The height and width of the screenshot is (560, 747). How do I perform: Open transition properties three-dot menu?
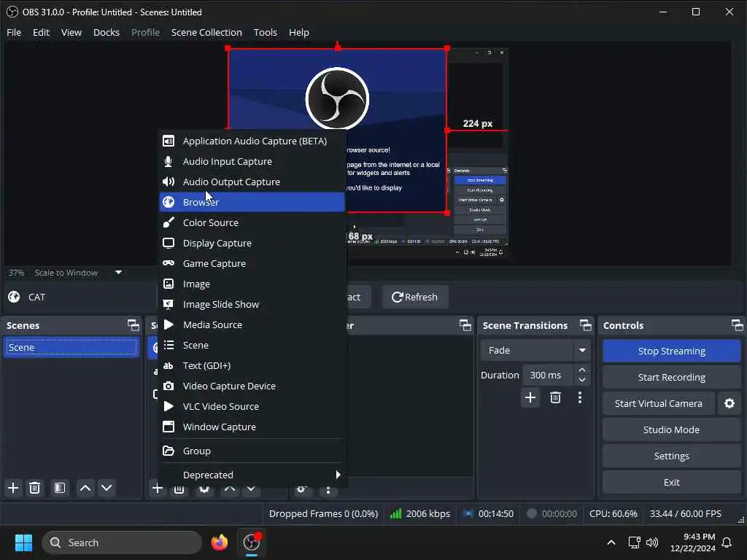tap(580, 397)
